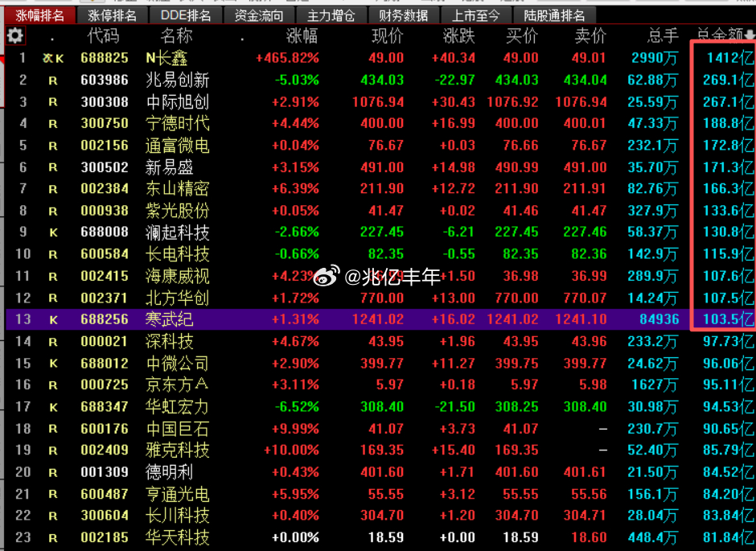Select stock name 澜起科技
This screenshot has height=551, width=756.
[x=178, y=232]
